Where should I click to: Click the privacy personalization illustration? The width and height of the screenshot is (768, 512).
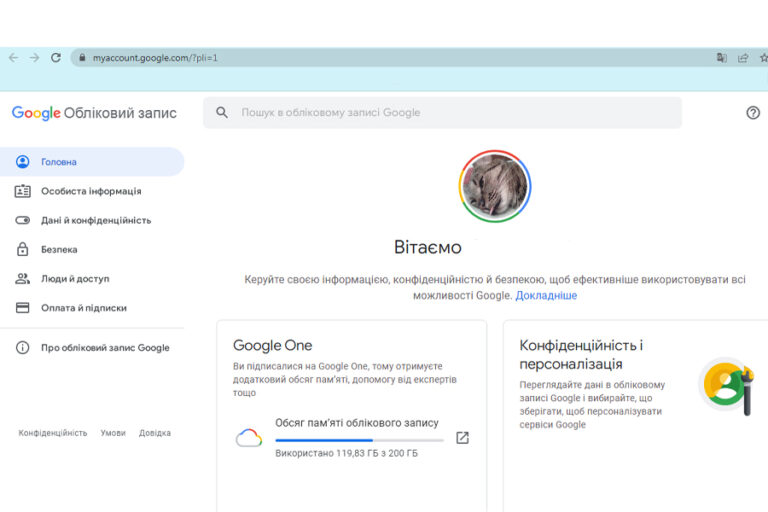click(x=726, y=386)
